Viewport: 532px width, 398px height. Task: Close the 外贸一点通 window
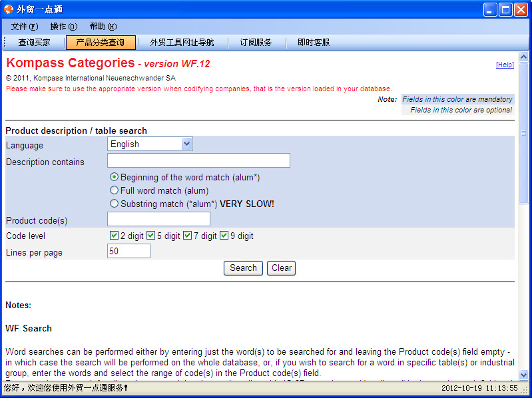coord(521,9)
